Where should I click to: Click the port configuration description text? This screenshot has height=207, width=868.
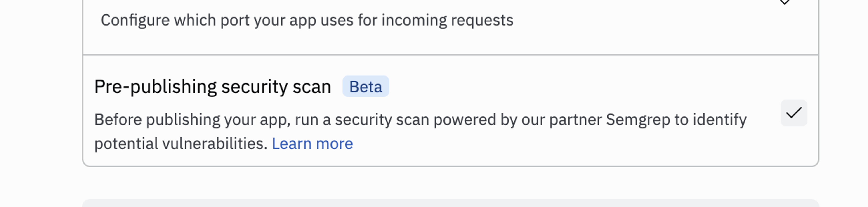pyautogui.click(x=307, y=20)
